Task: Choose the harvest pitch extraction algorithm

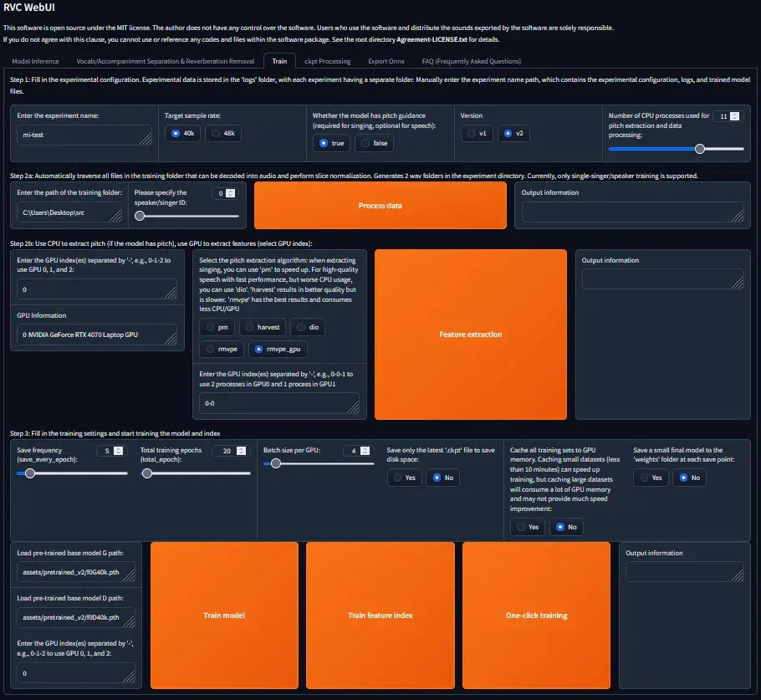Action: [262, 327]
